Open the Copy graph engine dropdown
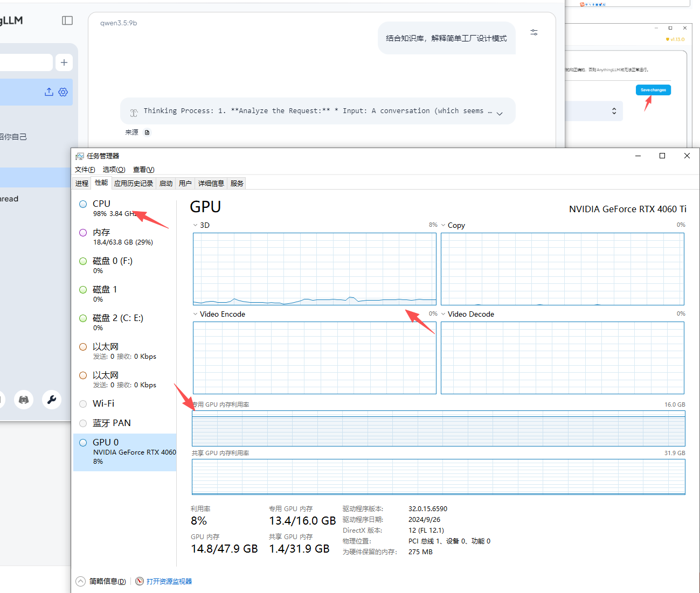700x593 pixels. [x=443, y=225]
